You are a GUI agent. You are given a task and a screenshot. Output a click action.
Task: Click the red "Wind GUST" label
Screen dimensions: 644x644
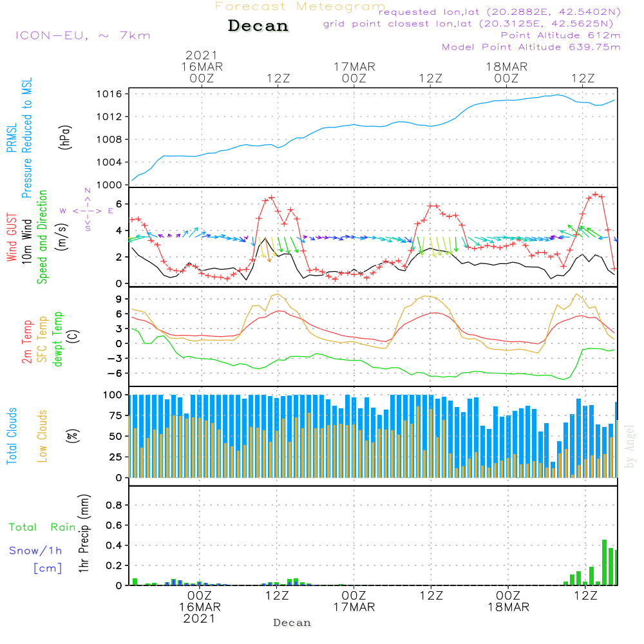[12, 237]
